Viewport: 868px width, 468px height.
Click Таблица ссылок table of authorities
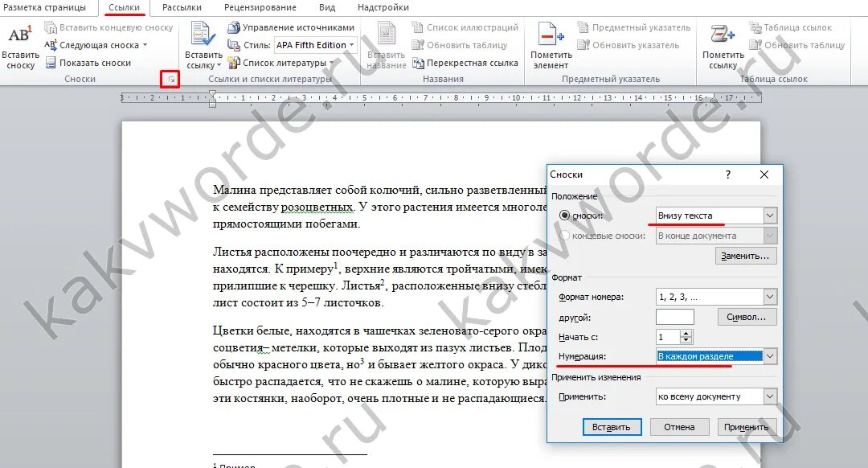[x=791, y=27]
